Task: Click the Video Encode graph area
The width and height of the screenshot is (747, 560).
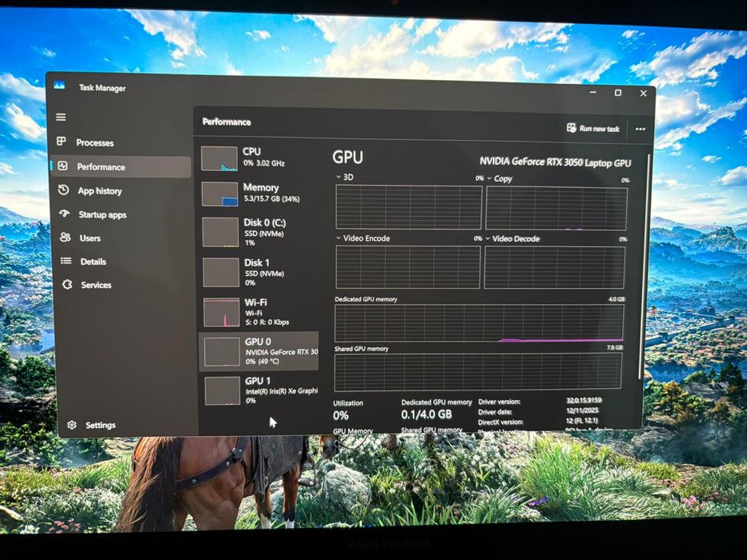Action: click(x=408, y=266)
